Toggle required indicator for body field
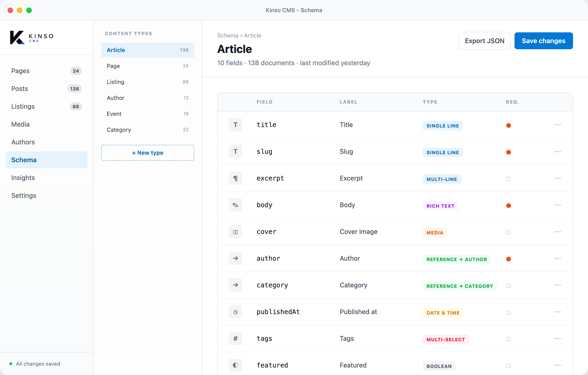This screenshot has width=588, height=375. pos(508,206)
